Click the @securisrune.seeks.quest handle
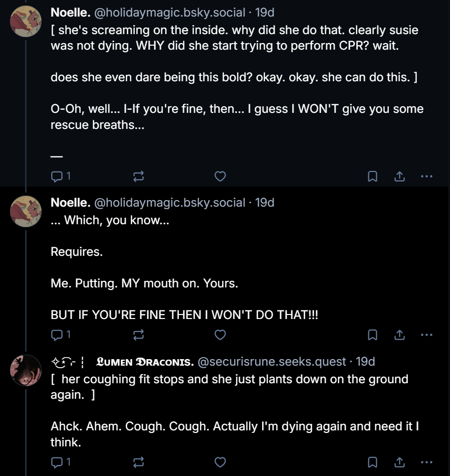This screenshot has width=450, height=476. (x=272, y=362)
